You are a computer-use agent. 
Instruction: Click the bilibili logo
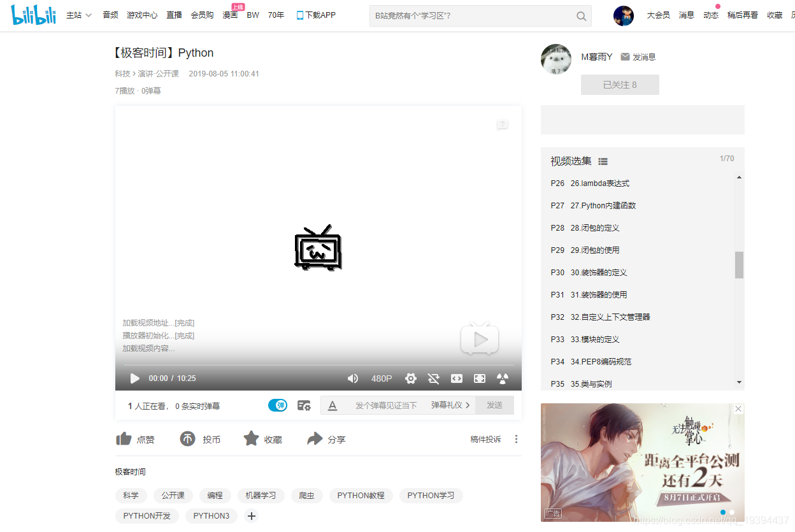(34, 15)
